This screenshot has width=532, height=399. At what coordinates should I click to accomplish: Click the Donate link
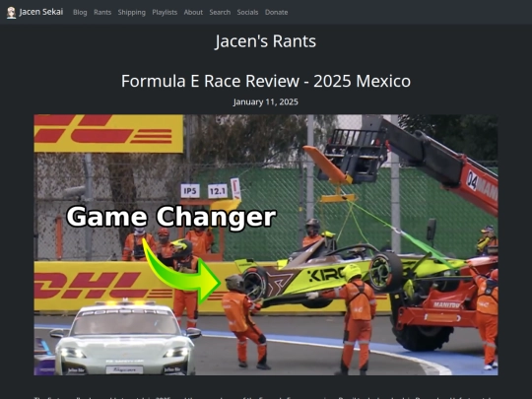(276, 12)
